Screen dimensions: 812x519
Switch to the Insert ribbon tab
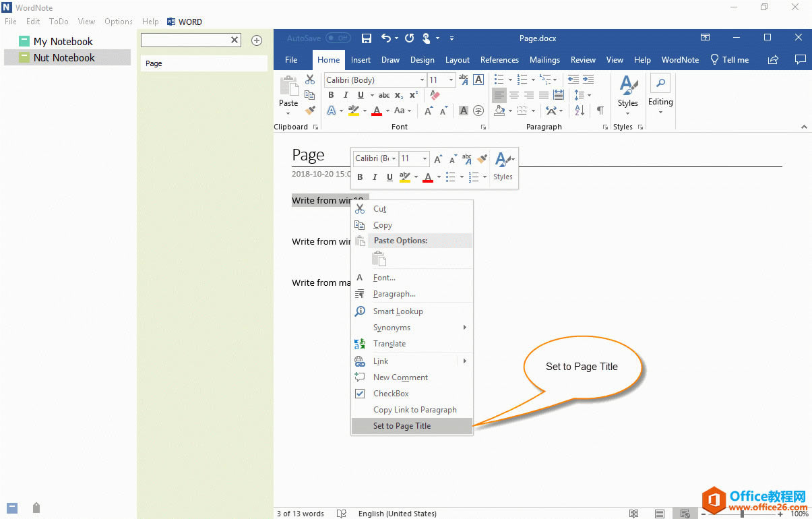pyautogui.click(x=361, y=60)
